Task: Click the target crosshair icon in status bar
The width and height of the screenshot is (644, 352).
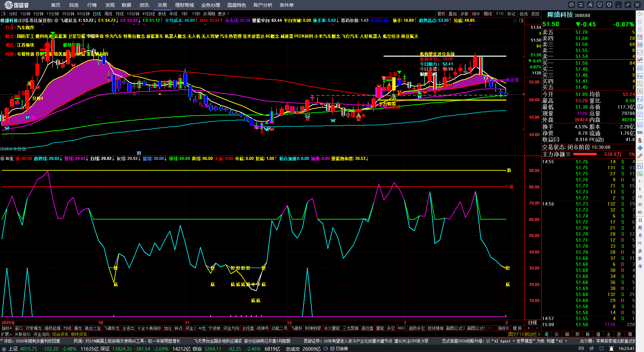Action: (x=601, y=349)
